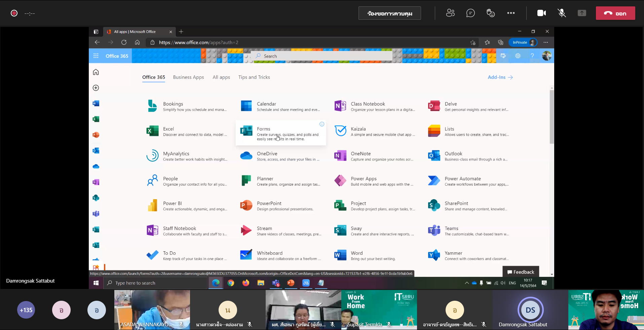Open the Office 365 app launcher waffle
The height and width of the screenshot is (330, 644).
(96, 56)
